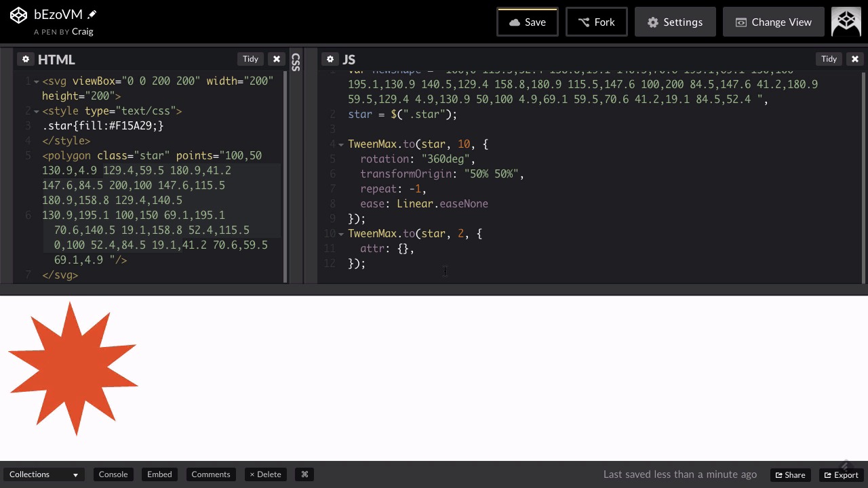Fold the second TweenMax.to block

[x=341, y=234]
